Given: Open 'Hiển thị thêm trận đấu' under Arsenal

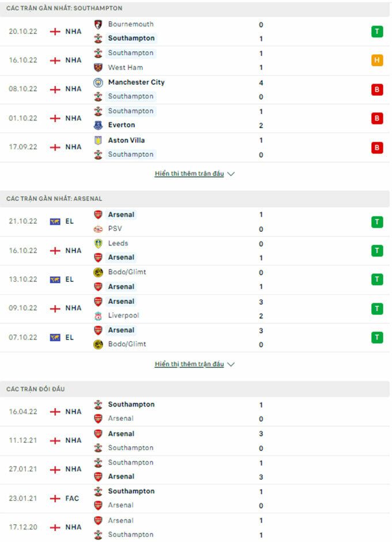Looking at the screenshot, I should tap(189, 364).
